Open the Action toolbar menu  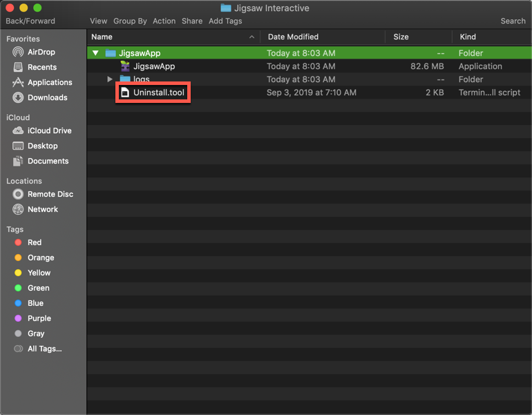(164, 21)
